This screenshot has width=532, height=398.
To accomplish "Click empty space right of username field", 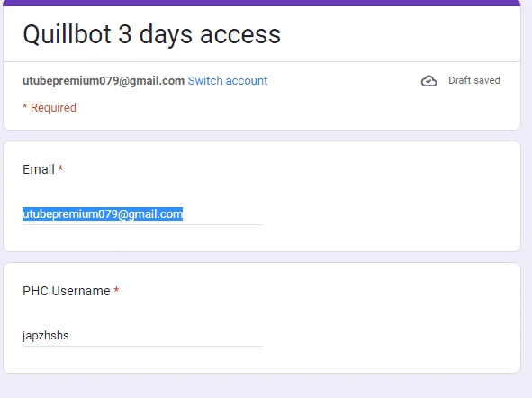I will [x=390, y=336].
